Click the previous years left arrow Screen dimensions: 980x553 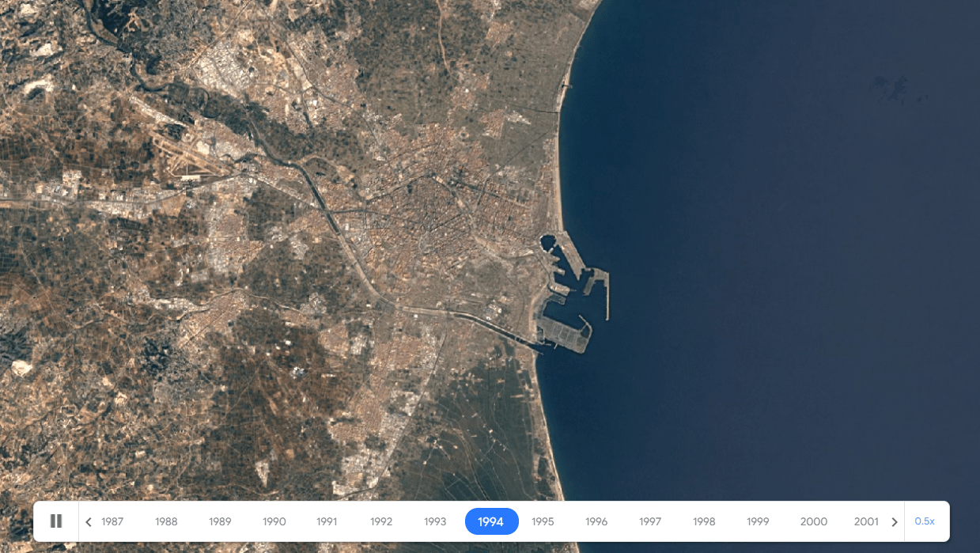[x=89, y=522]
